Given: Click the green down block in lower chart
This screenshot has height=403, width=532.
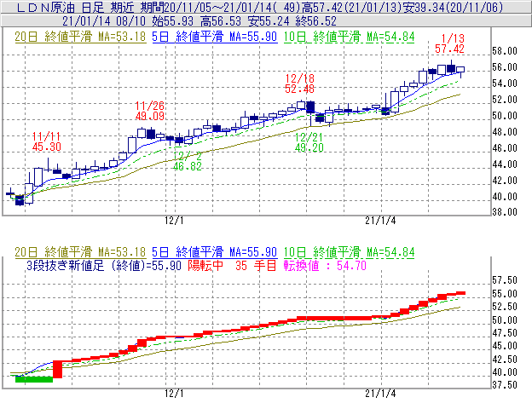Looking at the screenshot, I should [34, 379].
